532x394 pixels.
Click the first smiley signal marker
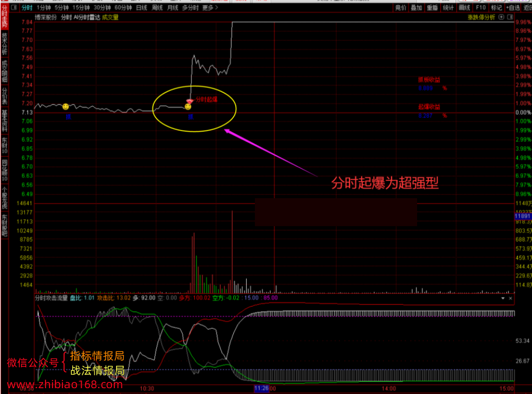tap(65, 107)
